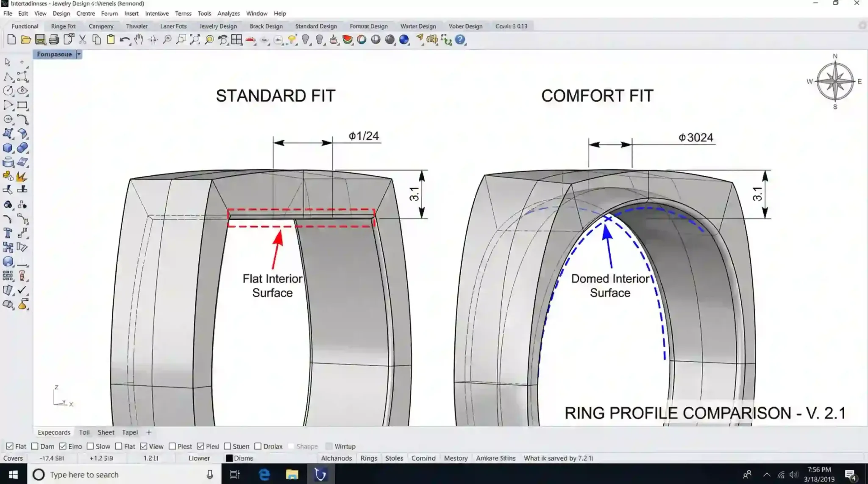Select the Polyline tool in left sidebar

click(8, 77)
